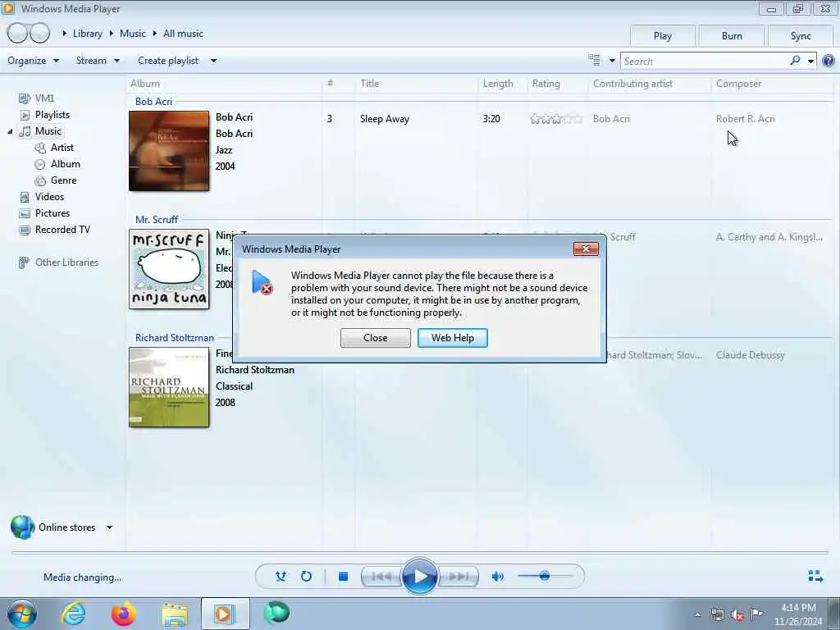Switch to Now Playing view icon

click(815, 576)
